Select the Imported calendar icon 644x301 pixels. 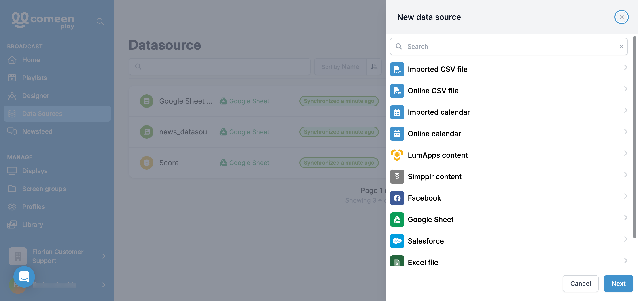tap(397, 112)
